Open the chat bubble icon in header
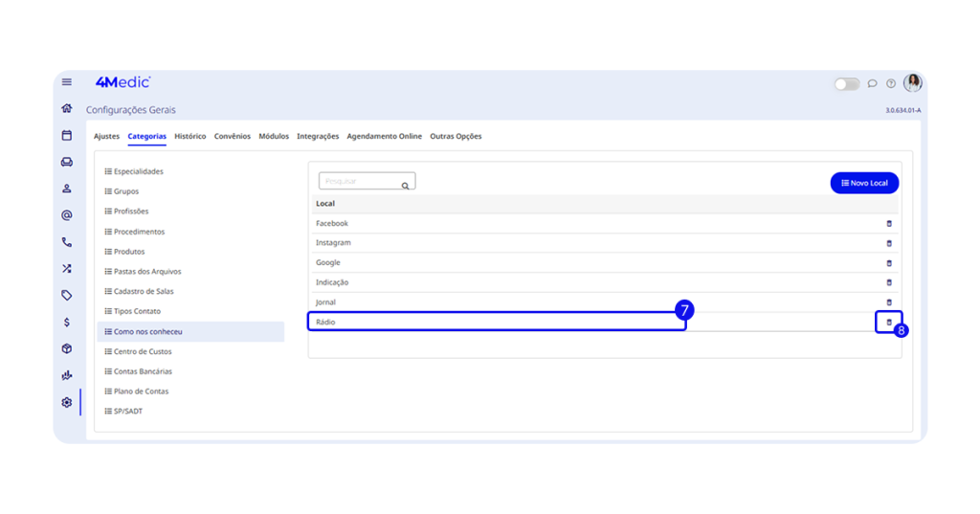Screen dimensions: 980x514 point(872,83)
